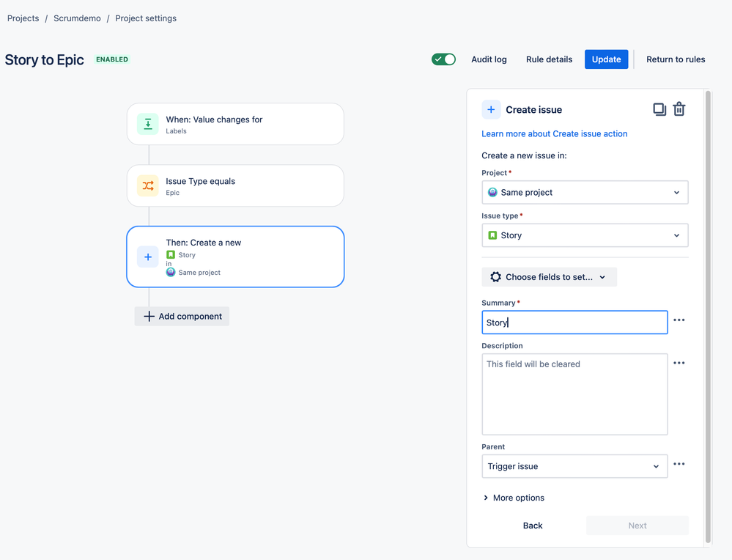The width and height of the screenshot is (732, 560).
Task: Open more options dots beside Summary field
Action: click(679, 320)
